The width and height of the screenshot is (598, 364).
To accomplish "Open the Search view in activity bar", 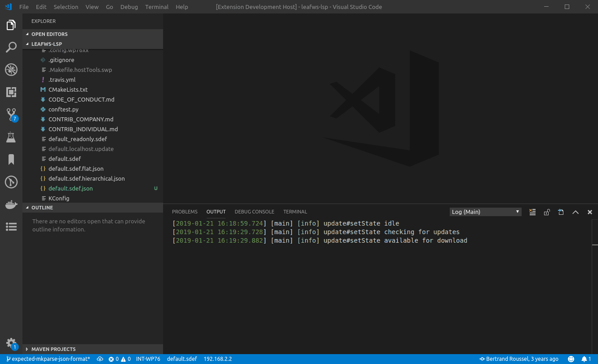I will point(11,47).
